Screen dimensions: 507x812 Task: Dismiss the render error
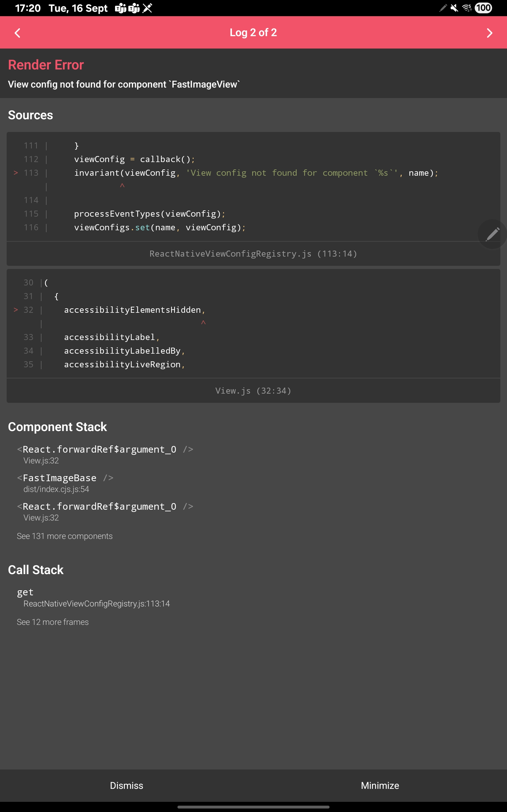[126, 785]
